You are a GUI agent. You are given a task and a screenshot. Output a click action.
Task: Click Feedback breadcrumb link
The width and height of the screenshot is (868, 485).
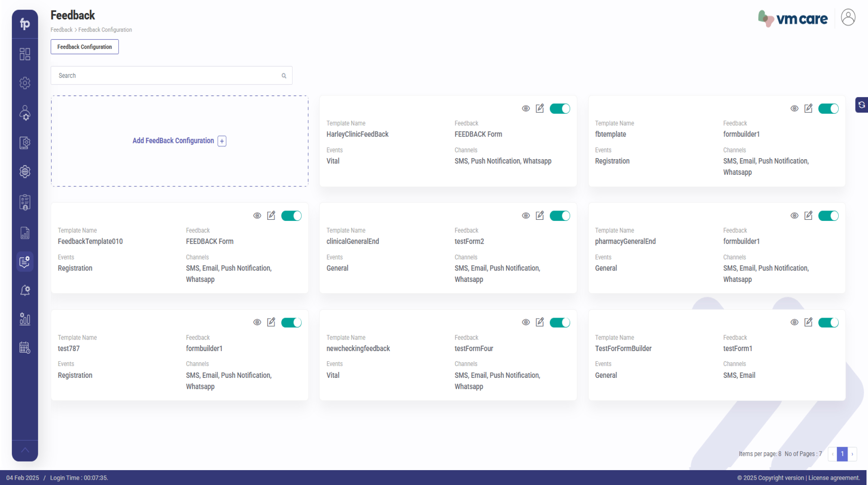[x=61, y=30]
